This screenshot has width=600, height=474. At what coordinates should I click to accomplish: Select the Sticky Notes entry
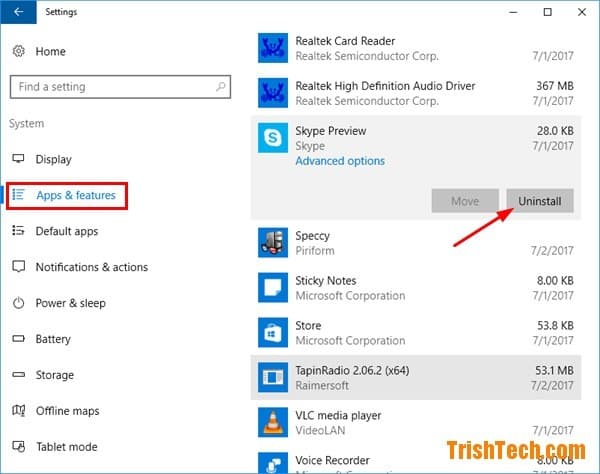coord(416,288)
